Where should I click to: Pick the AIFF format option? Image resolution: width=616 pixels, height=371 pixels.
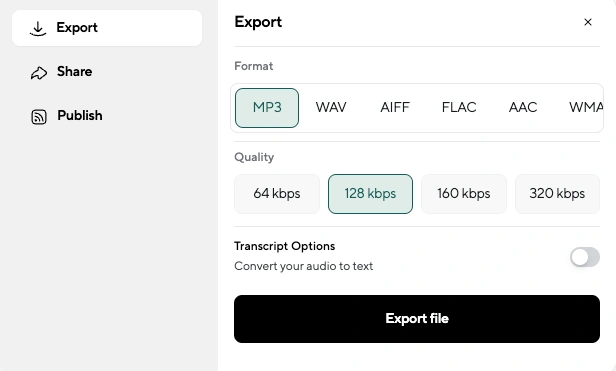click(x=395, y=108)
